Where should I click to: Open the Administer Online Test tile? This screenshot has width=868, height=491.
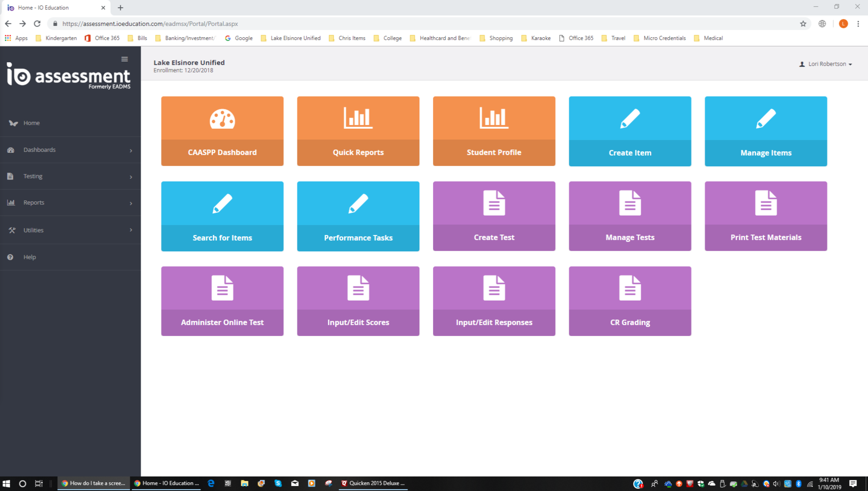coord(222,301)
